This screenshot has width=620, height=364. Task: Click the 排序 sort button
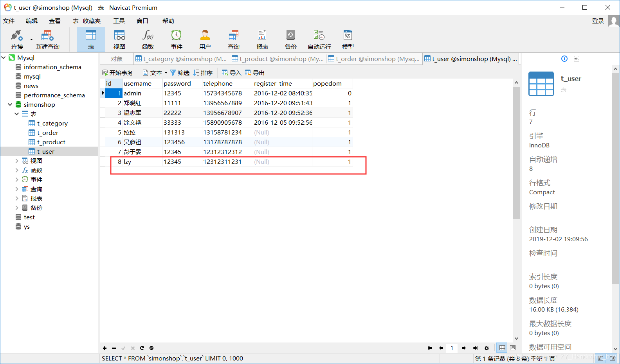(203, 73)
